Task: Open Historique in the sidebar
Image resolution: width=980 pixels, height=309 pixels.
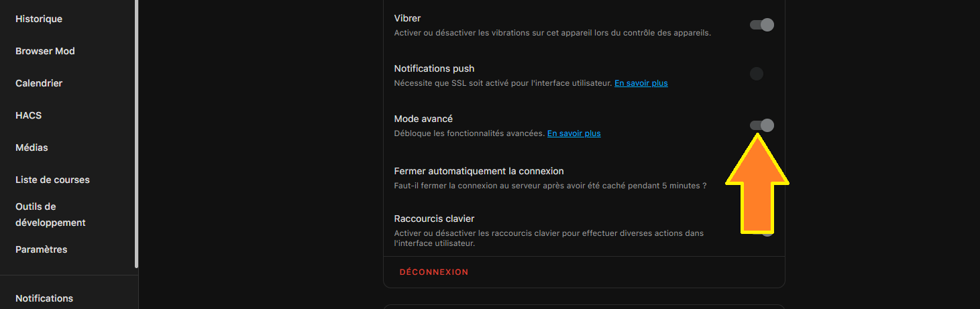Action: coord(39,19)
